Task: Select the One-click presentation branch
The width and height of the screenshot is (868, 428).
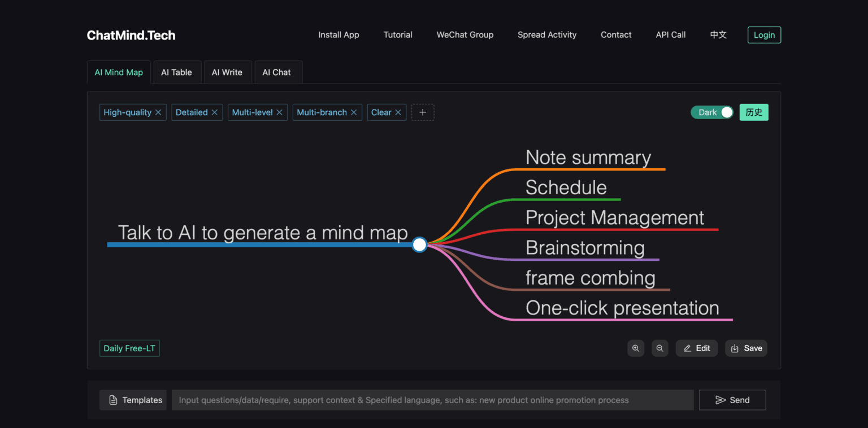Action: pos(622,308)
